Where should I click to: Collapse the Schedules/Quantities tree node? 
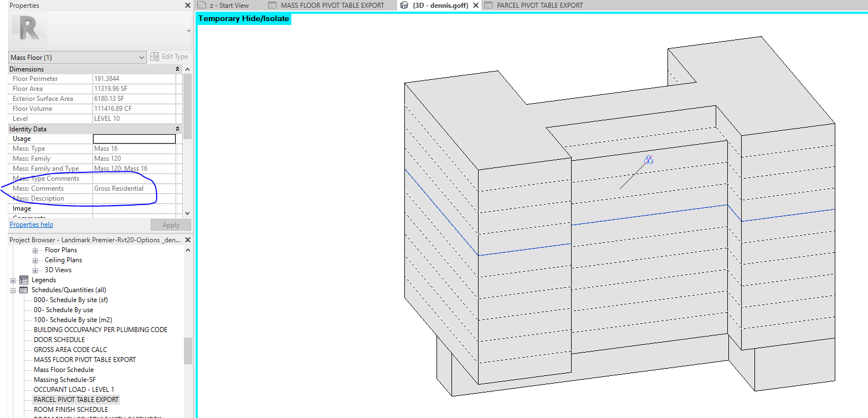[13, 289]
